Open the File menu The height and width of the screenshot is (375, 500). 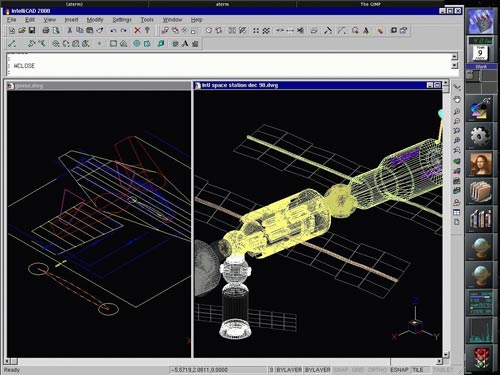pos(12,20)
